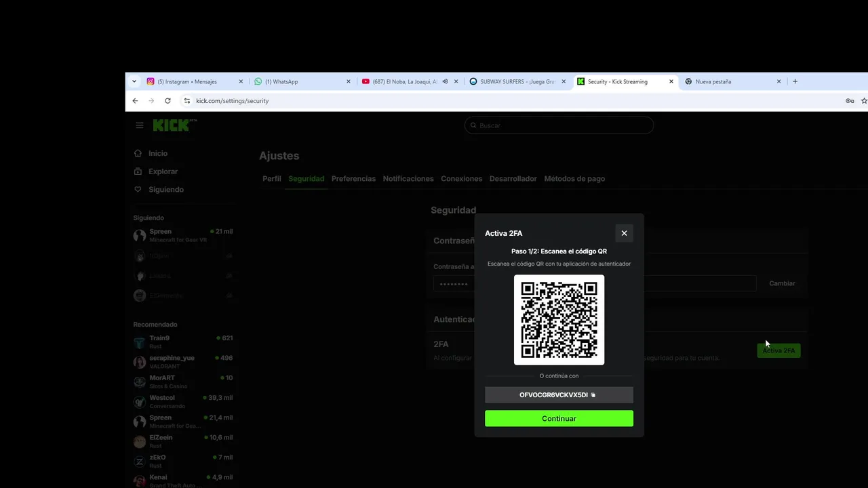Switch to SUBWAY SURFERS browser tab
The width and height of the screenshot is (868, 488).
(x=517, y=81)
